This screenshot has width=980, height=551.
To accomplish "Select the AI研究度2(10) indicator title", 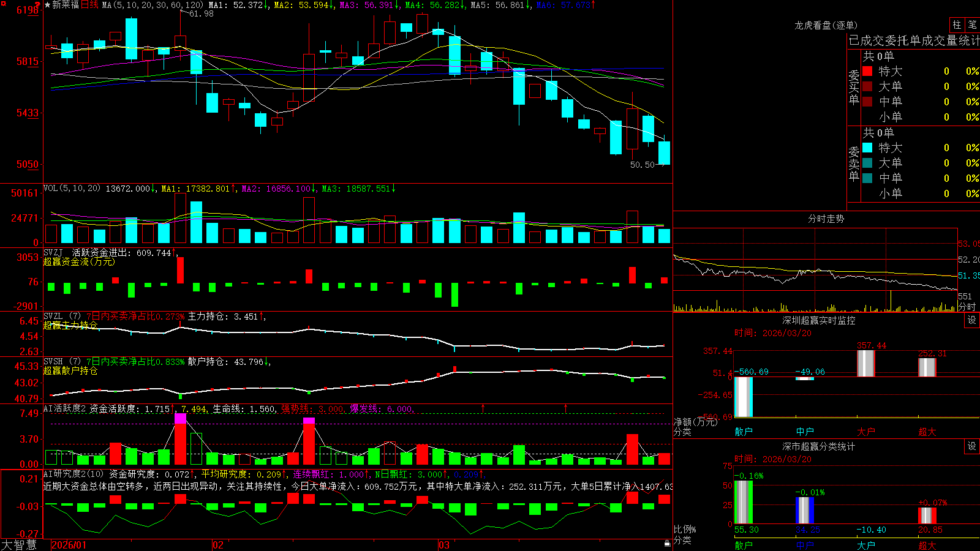I will point(73,474).
